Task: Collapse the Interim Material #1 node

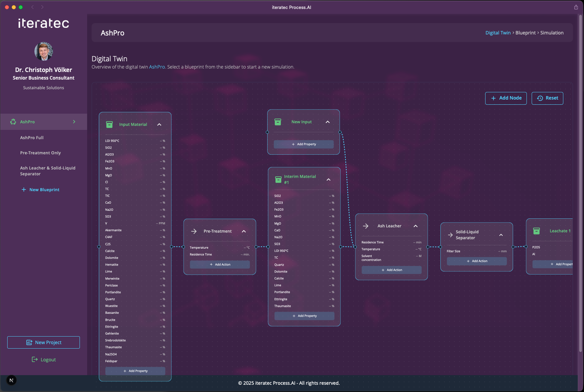Action: (x=328, y=179)
